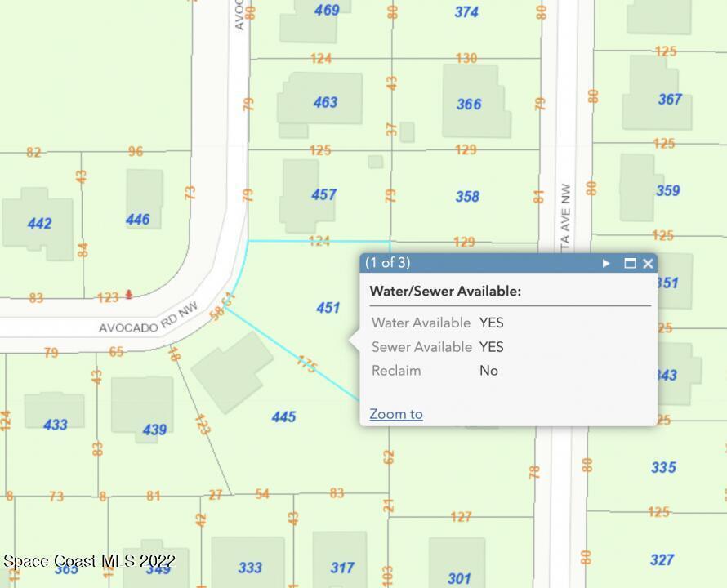Viewport: 727px width, 588px height.
Task: Click parcel 366 label
Action: point(469,104)
